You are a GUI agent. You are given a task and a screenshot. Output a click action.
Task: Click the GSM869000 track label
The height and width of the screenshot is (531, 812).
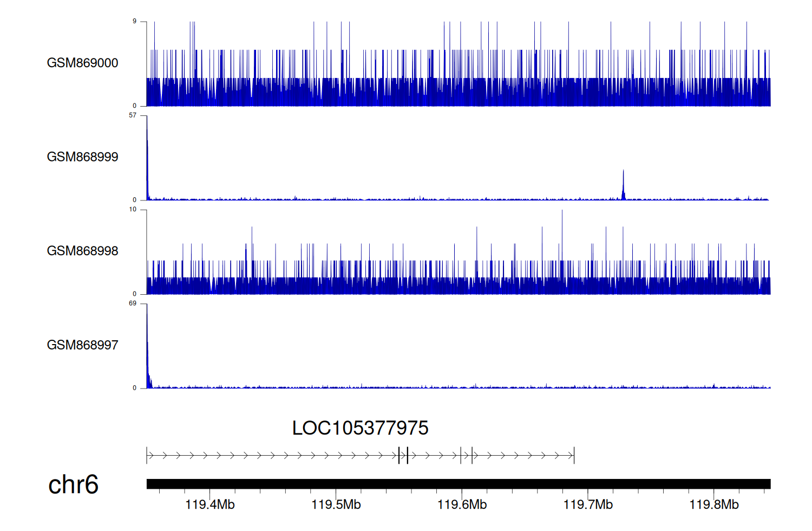pos(82,63)
